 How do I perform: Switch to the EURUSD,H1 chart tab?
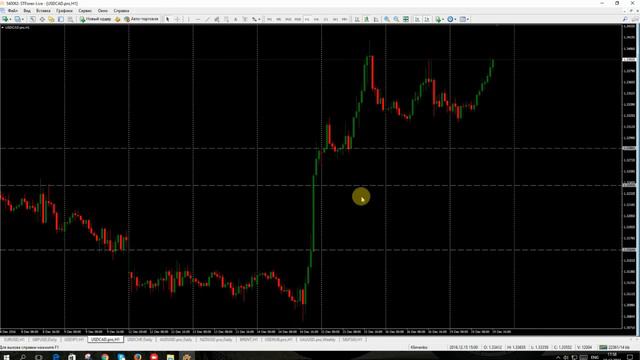(x=14, y=340)
